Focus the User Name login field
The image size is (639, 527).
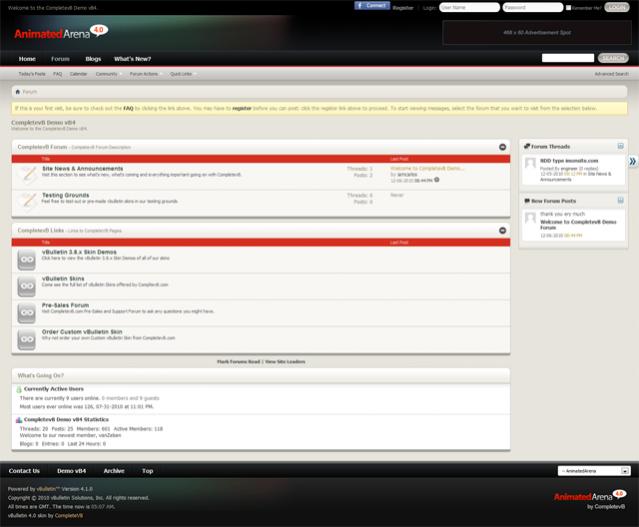469,7
